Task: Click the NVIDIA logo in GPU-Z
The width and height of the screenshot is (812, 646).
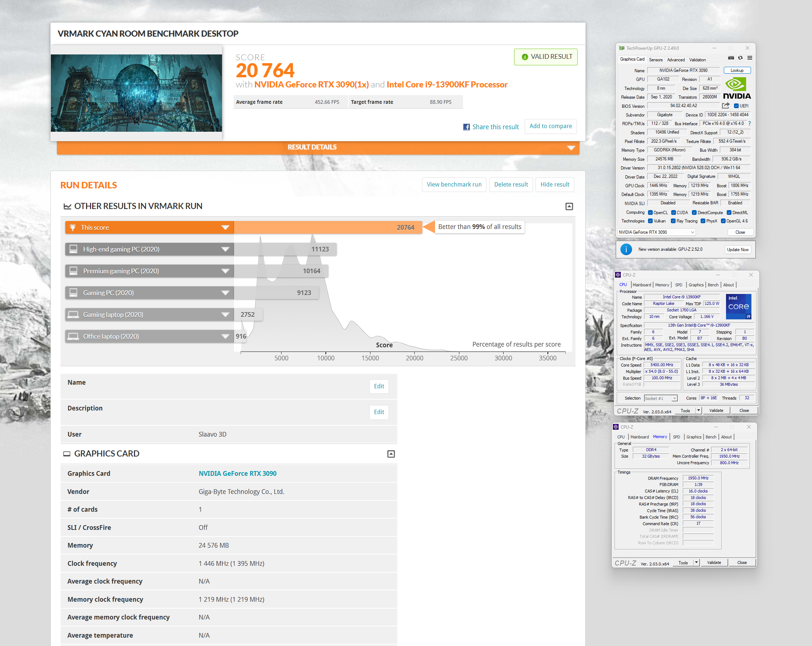Action: (x=737, y=89)
